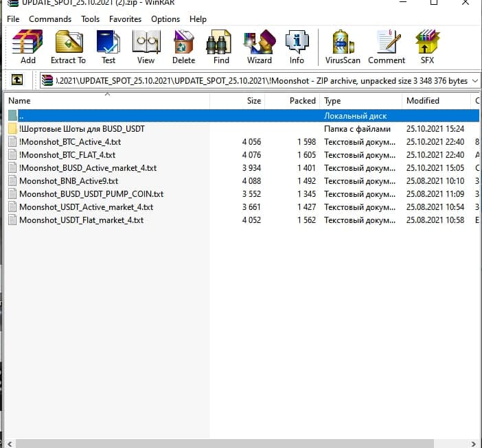This screenshot has height=448, width=482.
Task: Open the Find binoculars tool
Action: [221, 47]
